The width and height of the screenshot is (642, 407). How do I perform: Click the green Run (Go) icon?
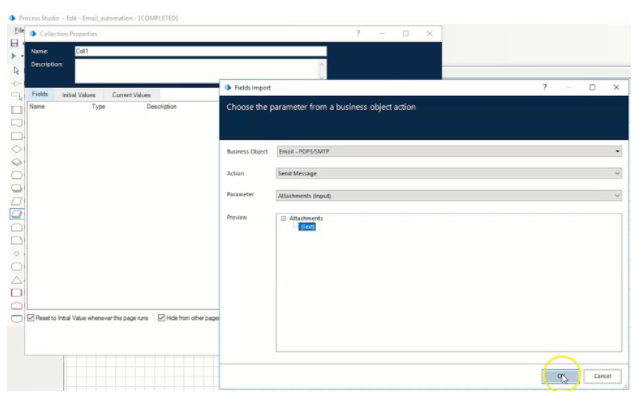coord(14,56)
